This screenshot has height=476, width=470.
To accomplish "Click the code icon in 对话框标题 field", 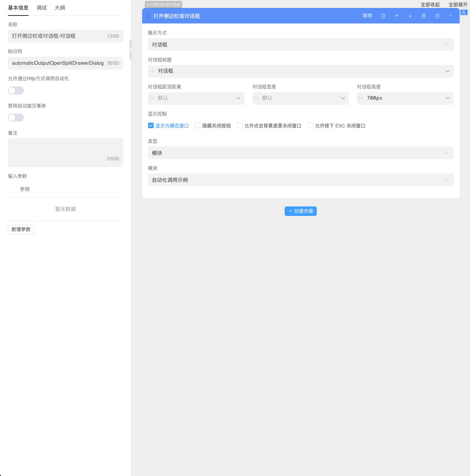I will [x=152, y=71].
